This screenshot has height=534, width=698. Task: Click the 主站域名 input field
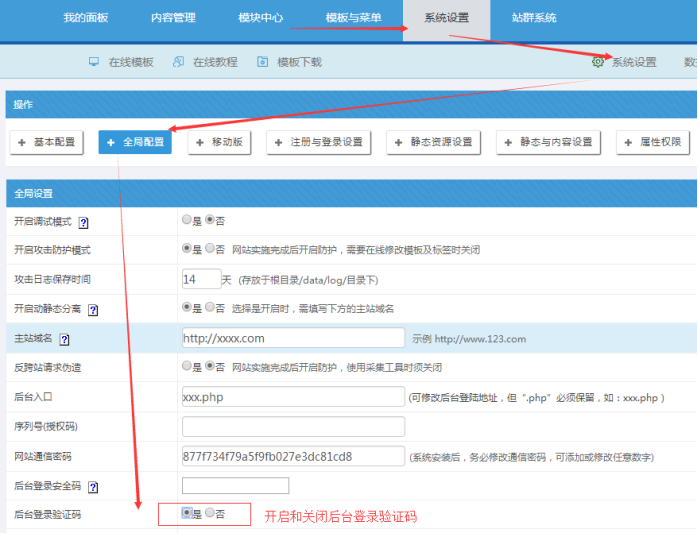click(x=293, y=338)
